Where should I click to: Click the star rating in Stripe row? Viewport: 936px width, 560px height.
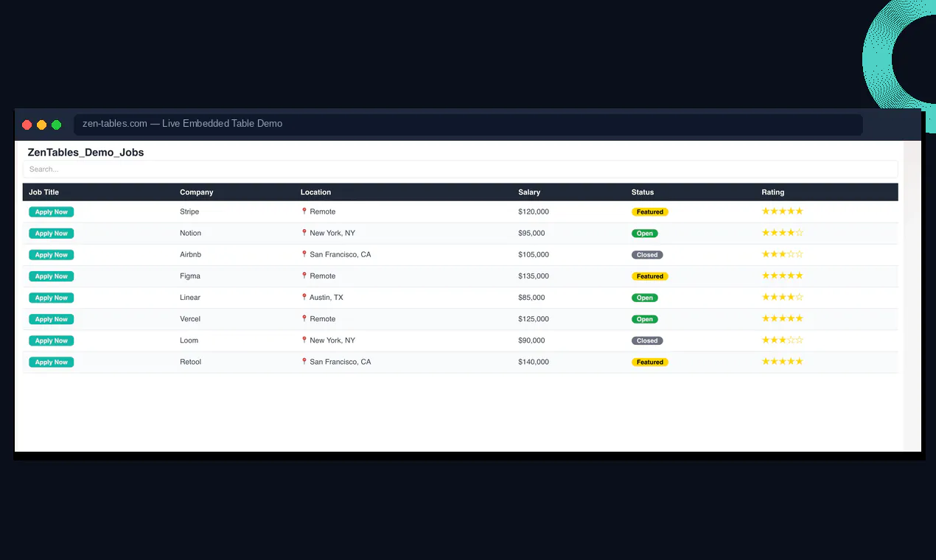tap(783, 211)
